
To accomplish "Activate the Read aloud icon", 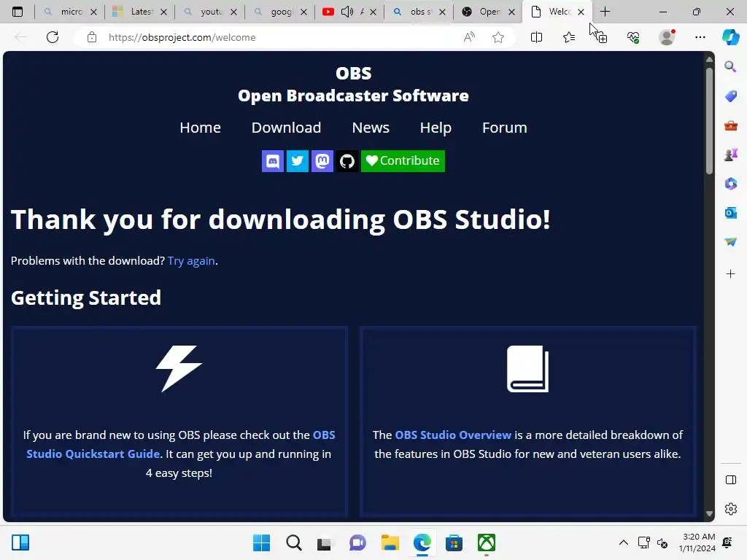I will [x=469, y=37].
